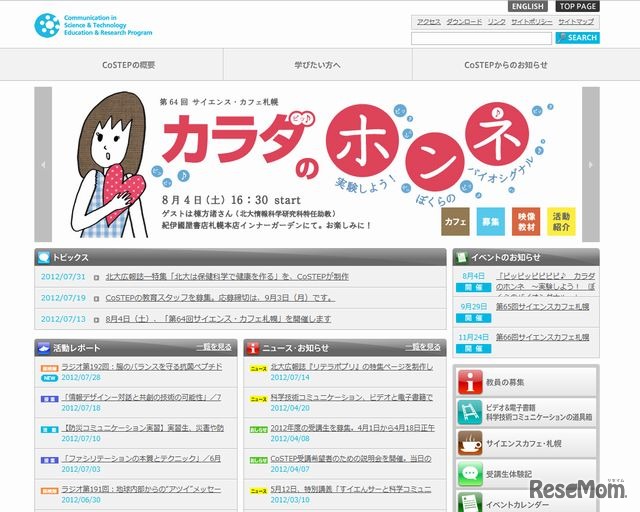Open イベントカレンダー sidebar button
Screen dimensions: 640x512
pos(526,501)
